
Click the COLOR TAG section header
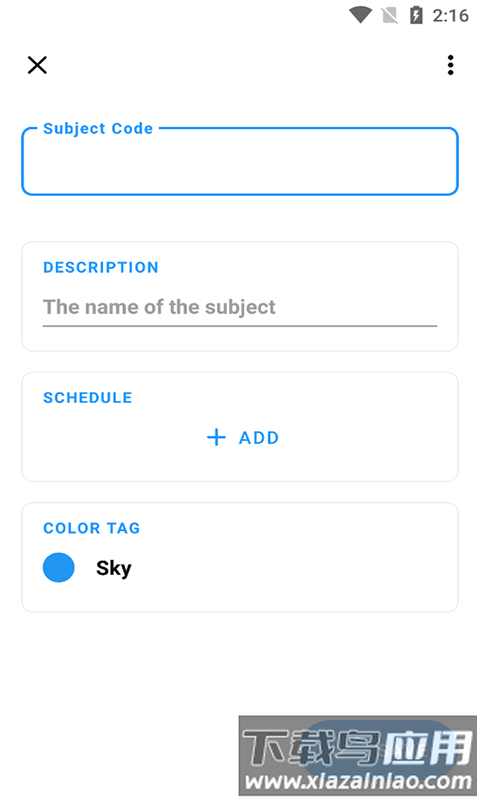(x=92, y=528)
